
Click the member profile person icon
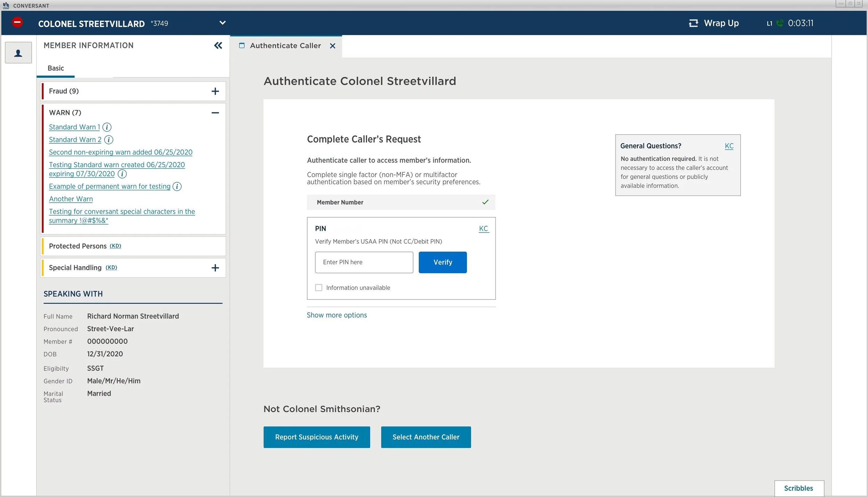click(x=18, y=53)
